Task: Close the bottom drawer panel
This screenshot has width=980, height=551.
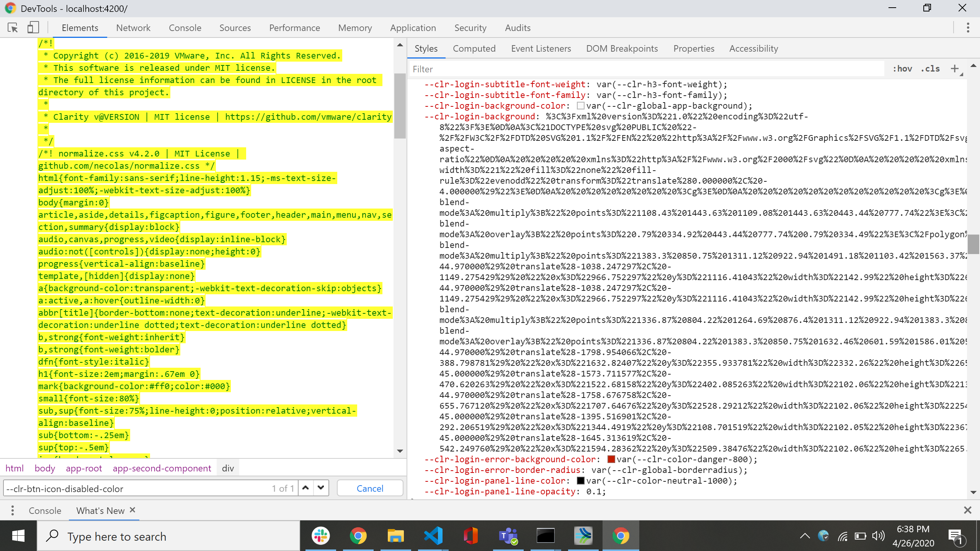Action: pyautogui.click(x=967, y=510)
